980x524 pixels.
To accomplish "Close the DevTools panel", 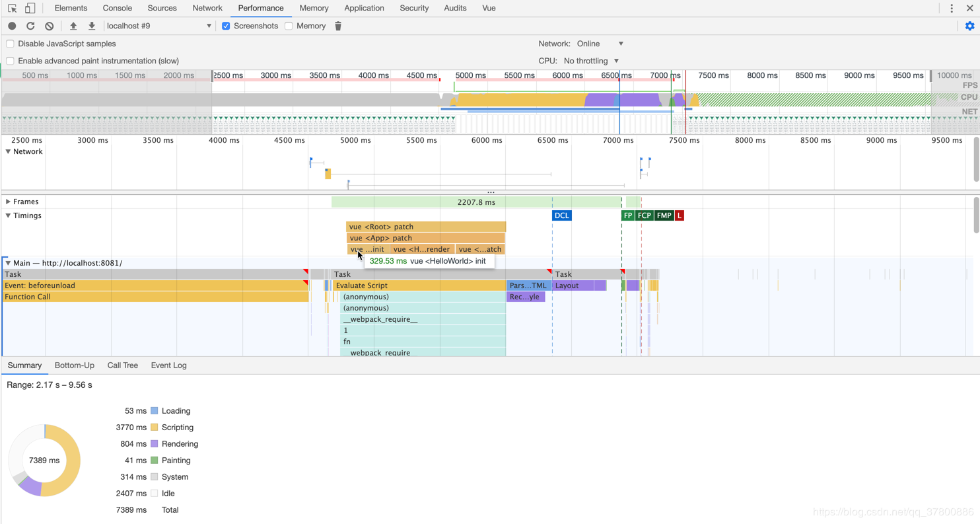I will [969, 9].
